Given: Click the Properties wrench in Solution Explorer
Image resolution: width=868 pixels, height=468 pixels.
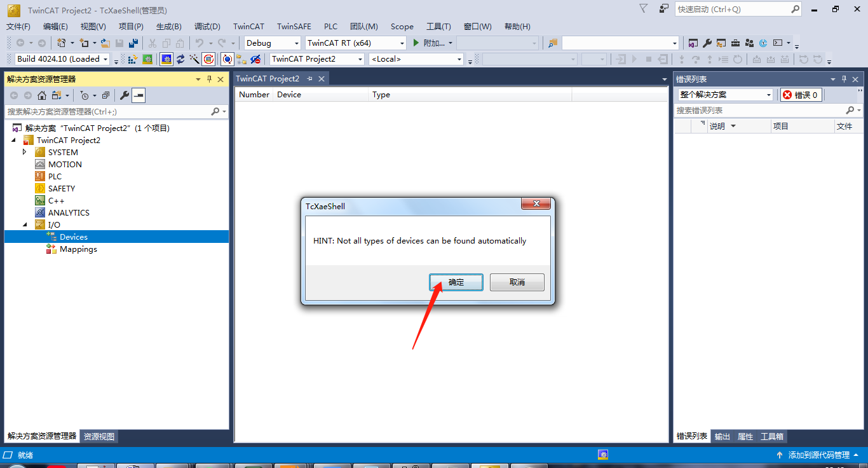Looking at the screenshot, I should [x=125, y=95].
